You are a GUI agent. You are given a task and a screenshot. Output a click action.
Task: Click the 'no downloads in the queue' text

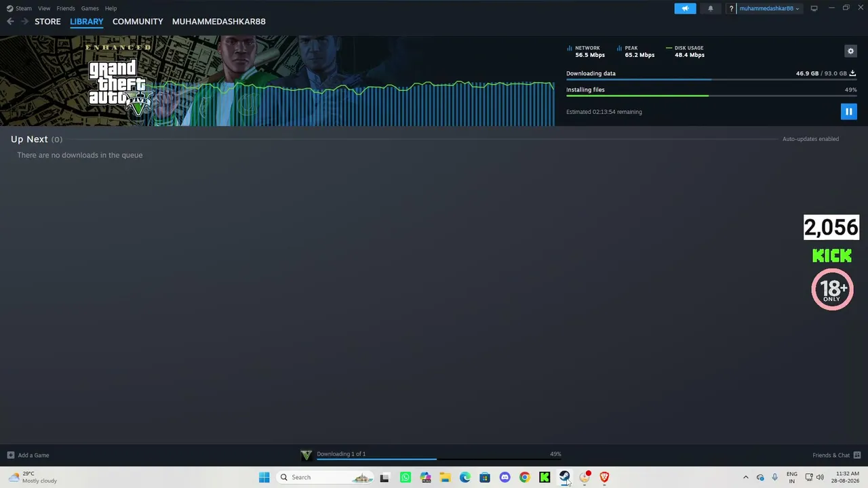click(x=80, y=155)
